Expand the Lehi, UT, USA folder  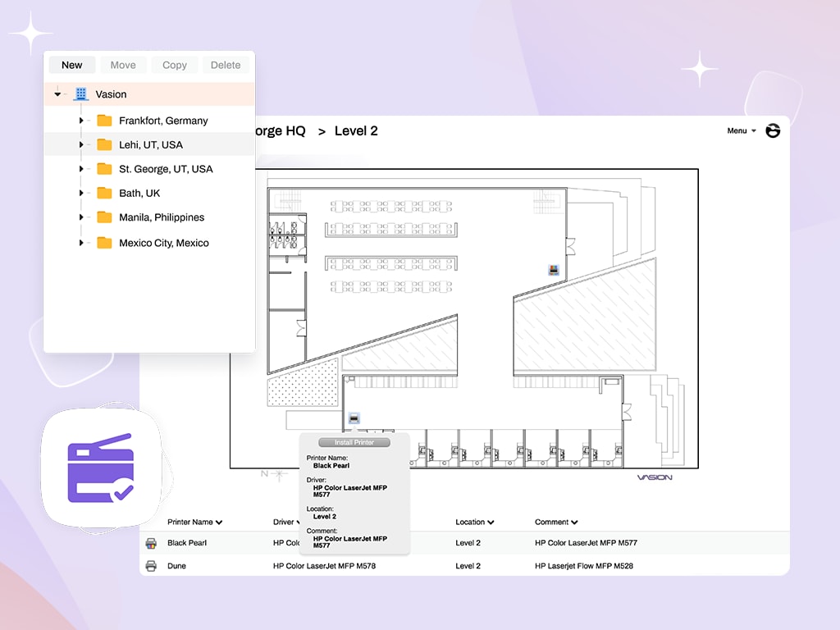[x=81, y=145]
